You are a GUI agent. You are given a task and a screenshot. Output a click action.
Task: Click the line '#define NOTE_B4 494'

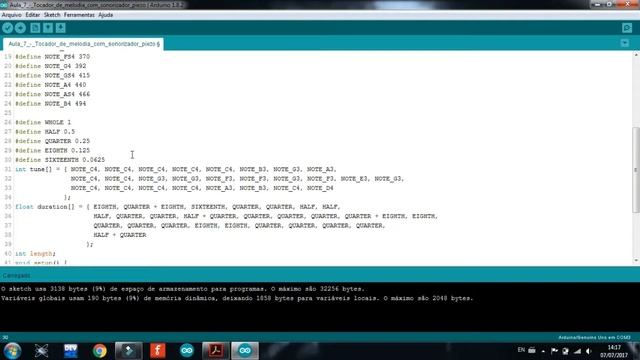pos(51,104)
